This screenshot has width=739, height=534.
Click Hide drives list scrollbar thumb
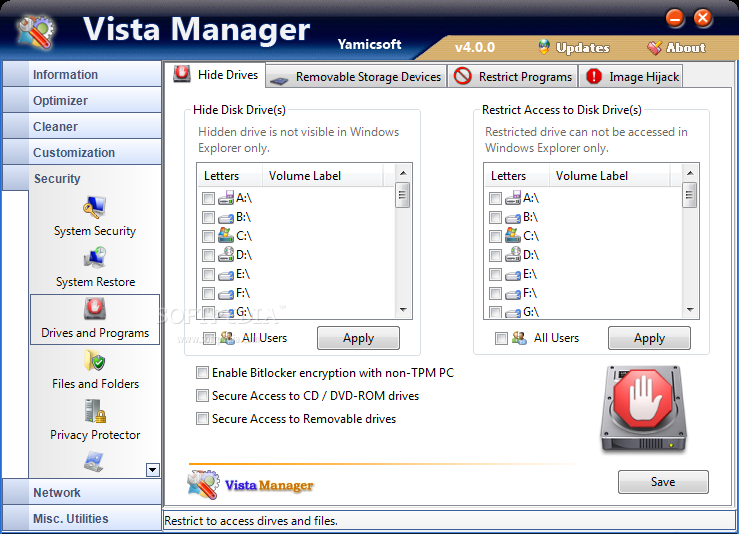pos(402,195)
